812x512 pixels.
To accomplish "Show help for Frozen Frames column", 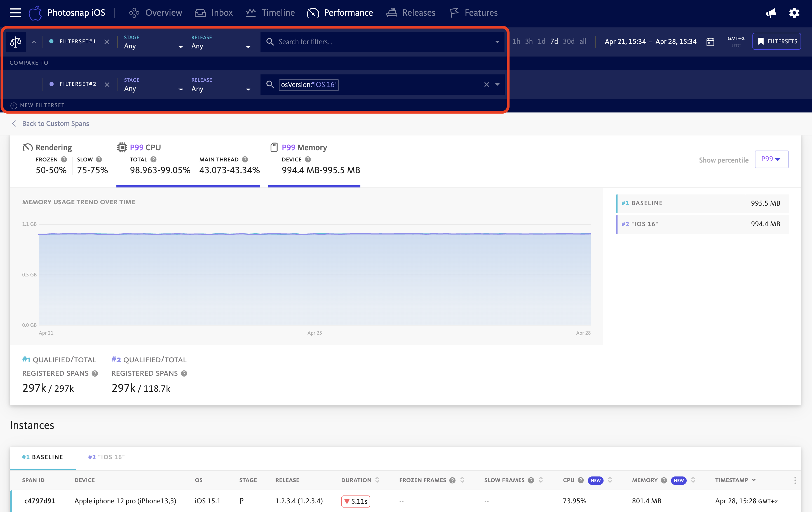I will click(452, 480).
